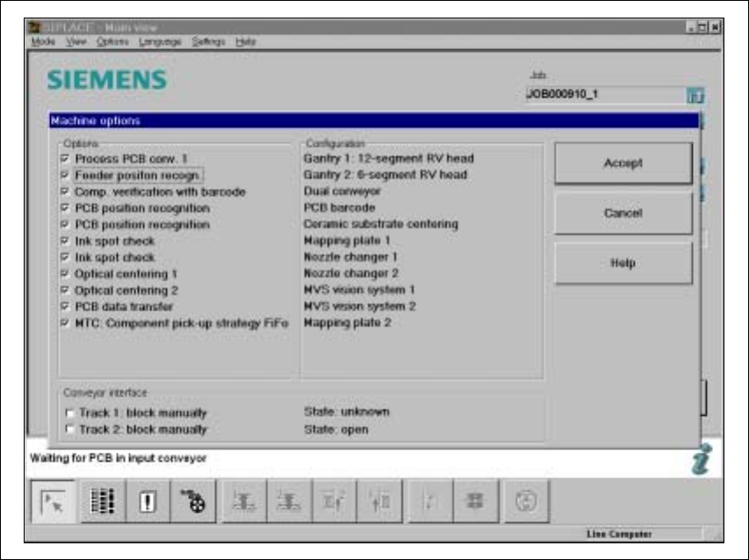Screen dimensions: 749x560
Task: Open the Mode menu
Action: coord(43,41)
